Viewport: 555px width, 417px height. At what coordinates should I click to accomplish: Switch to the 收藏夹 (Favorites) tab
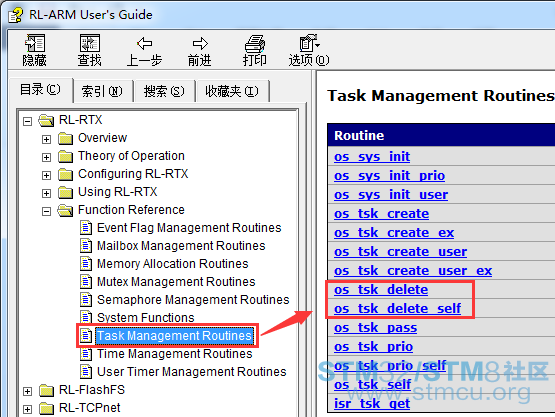click(x=232, y=91)
